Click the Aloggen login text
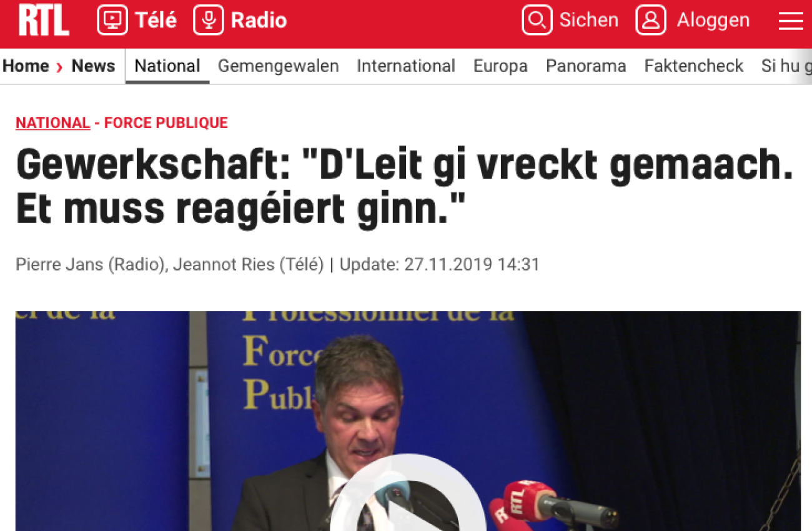Image resolution: width=812 pixels, height=531 pixels. coord(713,20)
